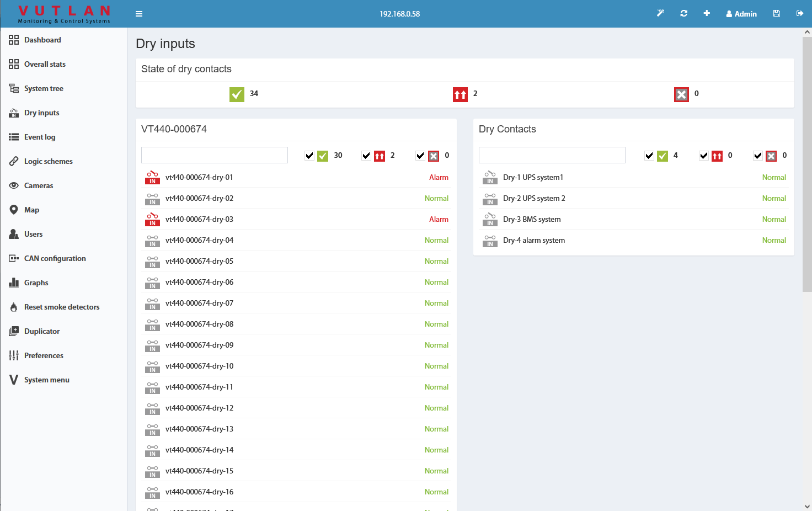Image resolution: width=812 pixels, height=511 pixels.
Task: Click the plus icon to add new item
Action: point(707,13)
